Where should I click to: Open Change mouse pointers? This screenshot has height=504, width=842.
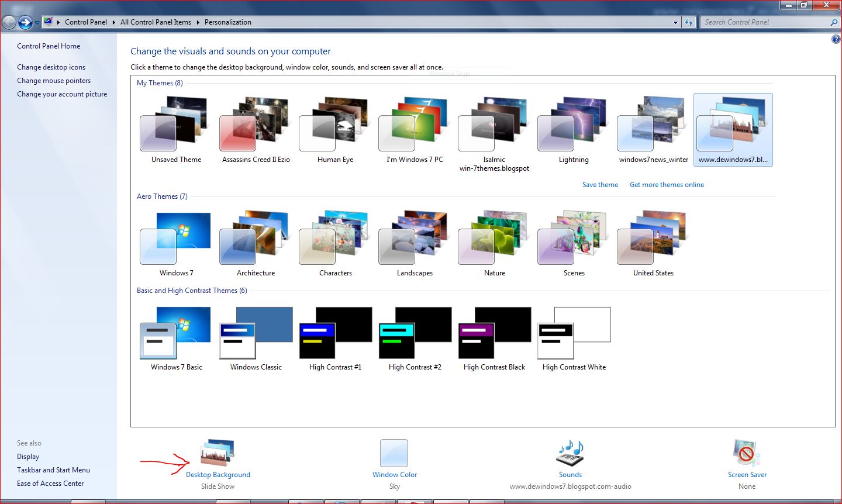[54, 81]
